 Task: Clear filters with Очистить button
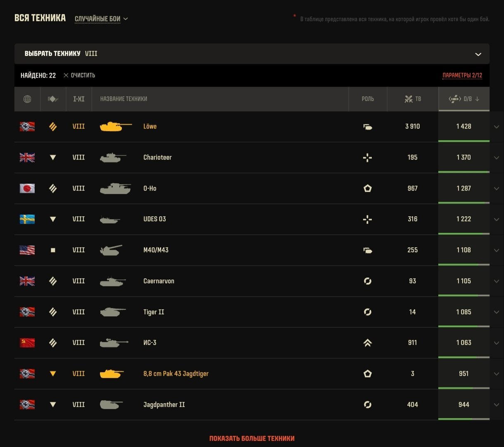pyautogui.click(x=79, y=75)
